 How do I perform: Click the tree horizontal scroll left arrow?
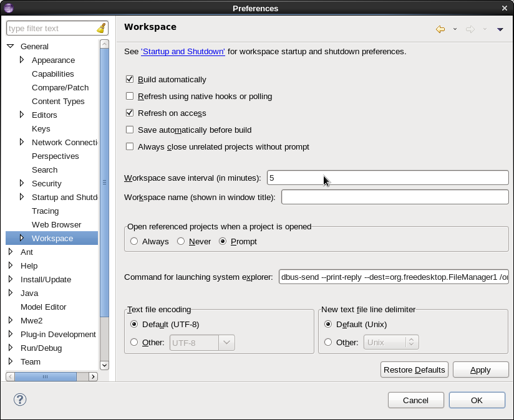pyautogui.click(x=10, y=376)
